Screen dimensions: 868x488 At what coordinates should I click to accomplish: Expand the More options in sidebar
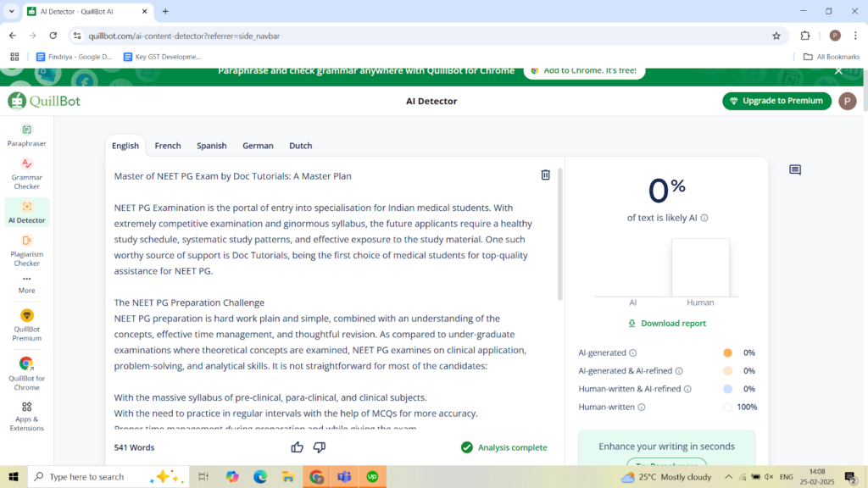[x=26, y=283]
